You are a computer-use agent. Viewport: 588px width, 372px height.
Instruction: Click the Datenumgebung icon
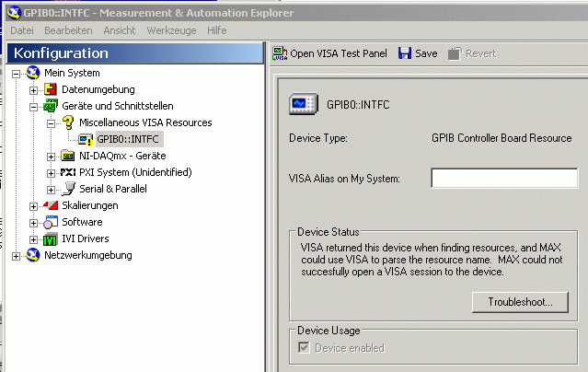[51, 89]
